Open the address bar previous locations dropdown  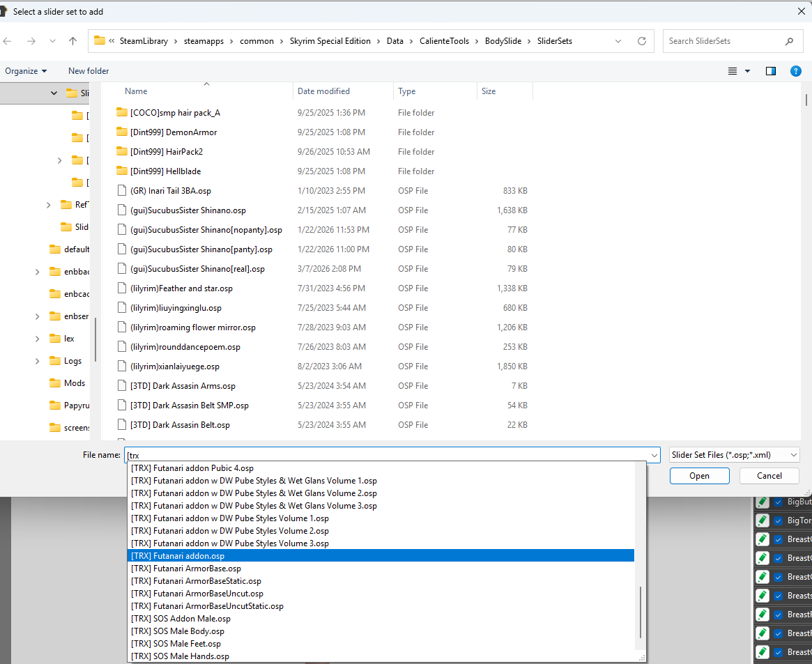618,41
